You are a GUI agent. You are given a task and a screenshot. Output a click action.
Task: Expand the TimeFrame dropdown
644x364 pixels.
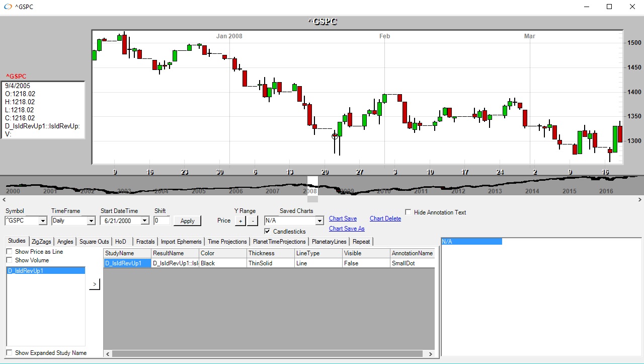(91, 221)
